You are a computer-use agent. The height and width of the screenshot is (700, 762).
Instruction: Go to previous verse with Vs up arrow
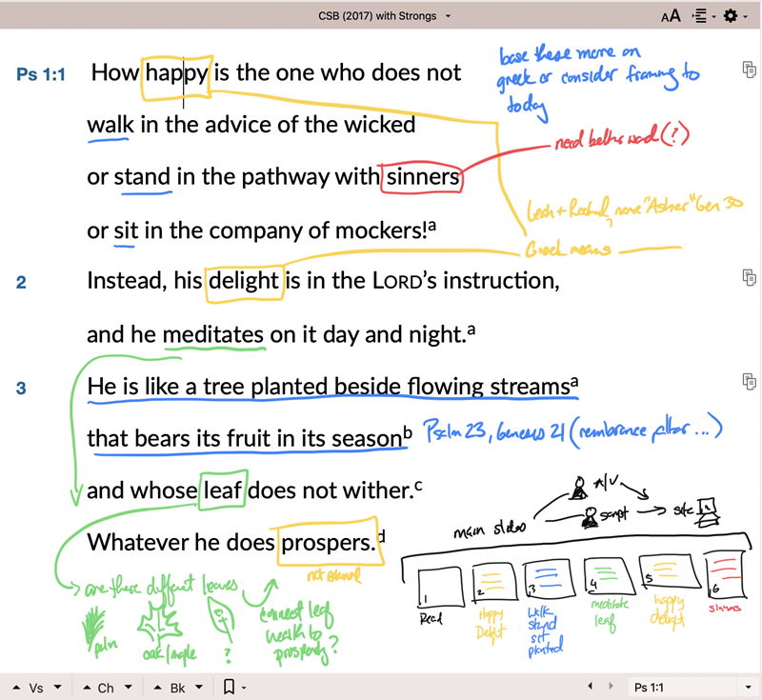pyautogui.click(x=15, y=687)
